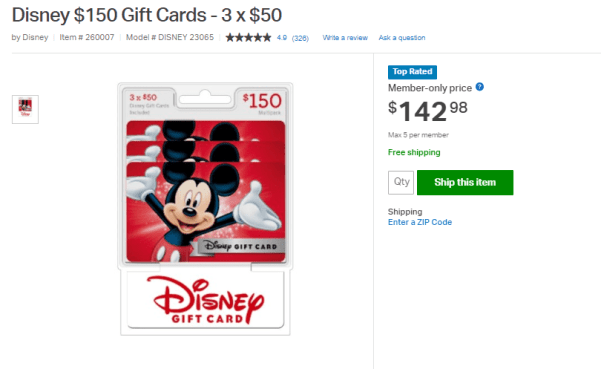This screenshot has height=369, width=601.
Task: Click the by Disney brand text
Action: pos(30,37)
